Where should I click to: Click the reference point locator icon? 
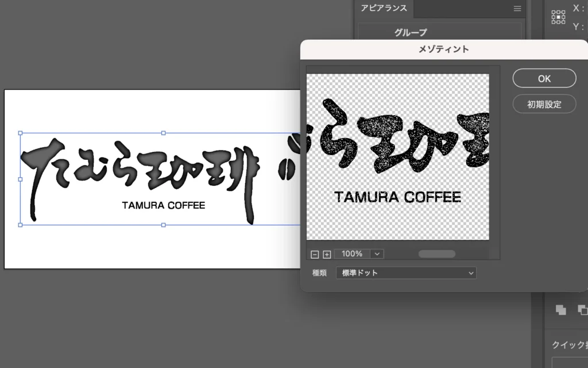point(558,17)
